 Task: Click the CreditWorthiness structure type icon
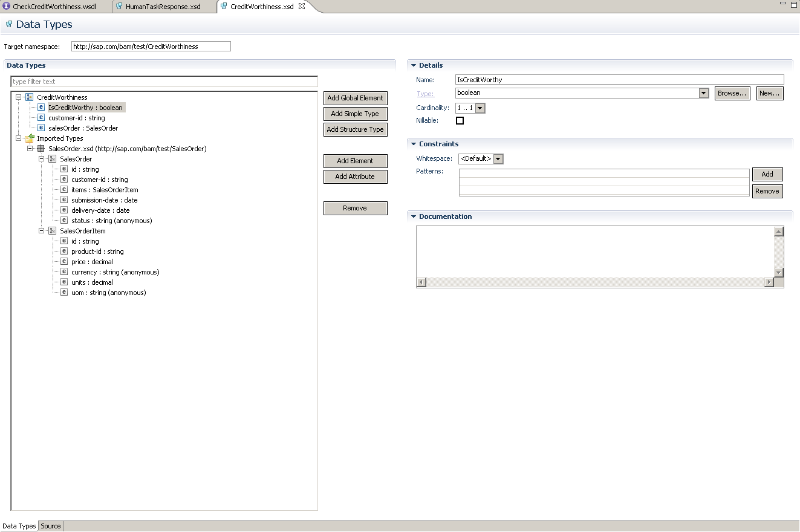coord(30,97)
